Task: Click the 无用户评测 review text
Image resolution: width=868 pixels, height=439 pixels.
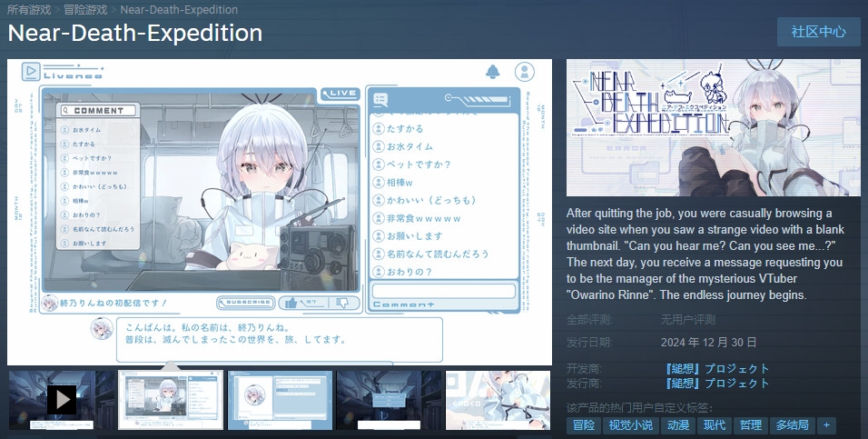Action: pyautogui.click(x=688, y=319)
